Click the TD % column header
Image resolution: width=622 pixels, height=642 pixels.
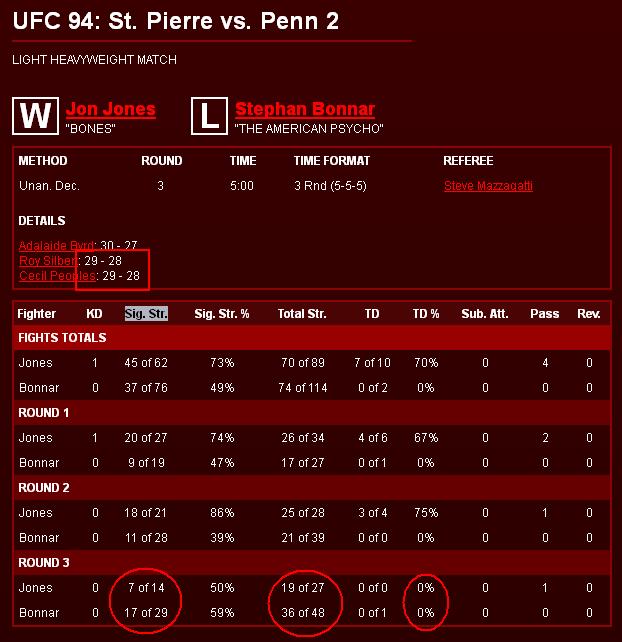tap(426, 314)
